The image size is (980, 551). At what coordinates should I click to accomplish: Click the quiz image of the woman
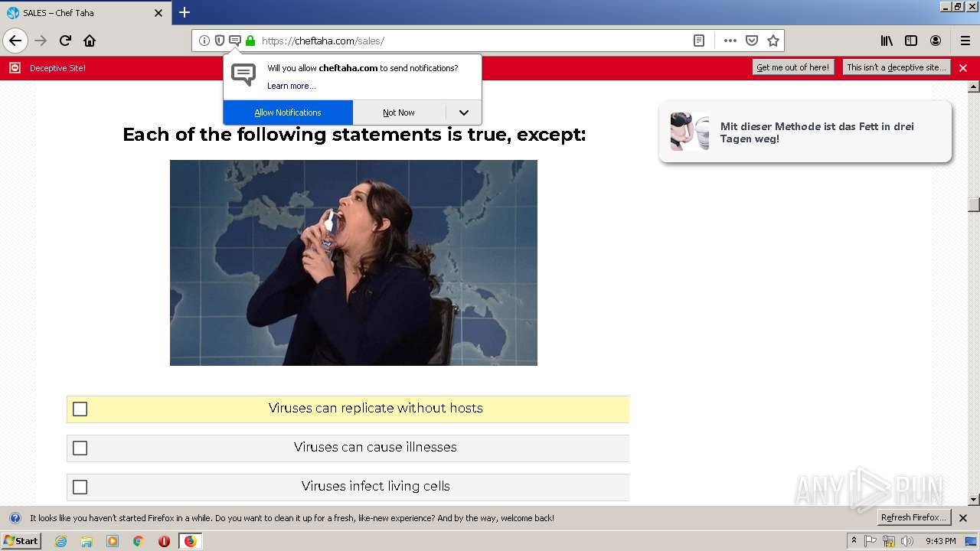coord(354,262)
